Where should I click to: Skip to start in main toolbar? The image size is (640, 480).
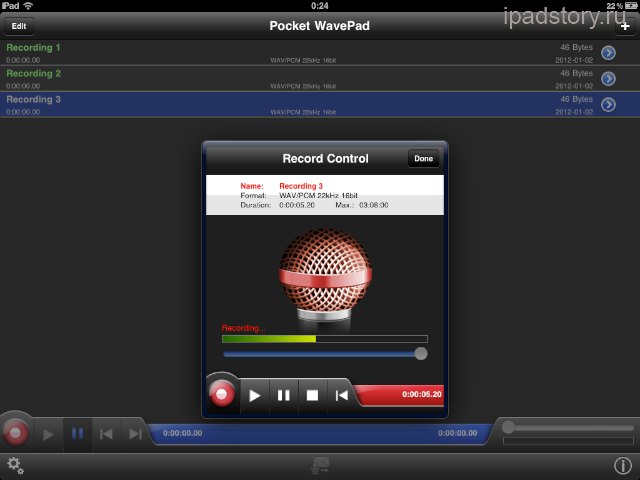106,434
